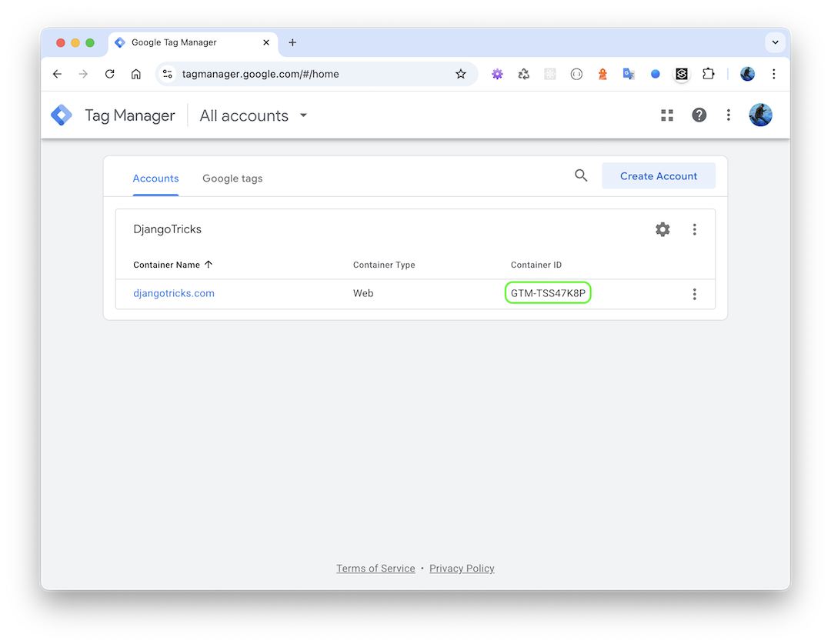Open the Tag Manager help icon
This screenshot has width=831, height=644.
pos(699,115)
